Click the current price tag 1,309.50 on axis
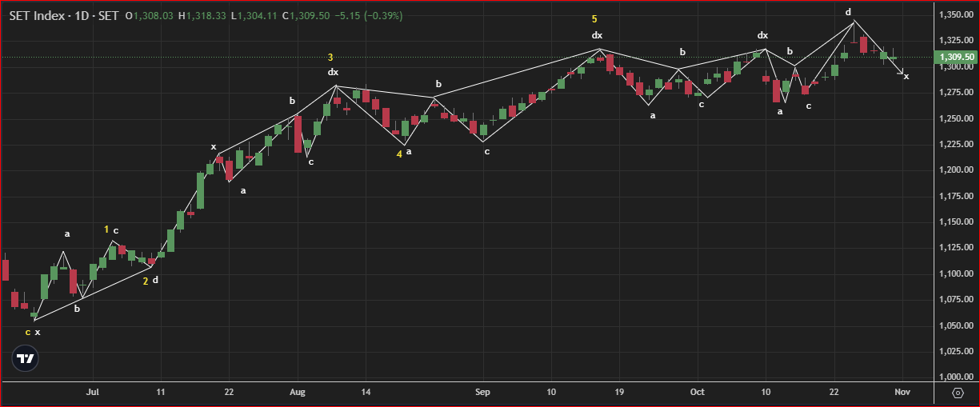The width and height of the screenshot is (980, 407). [x=957, y=57]
